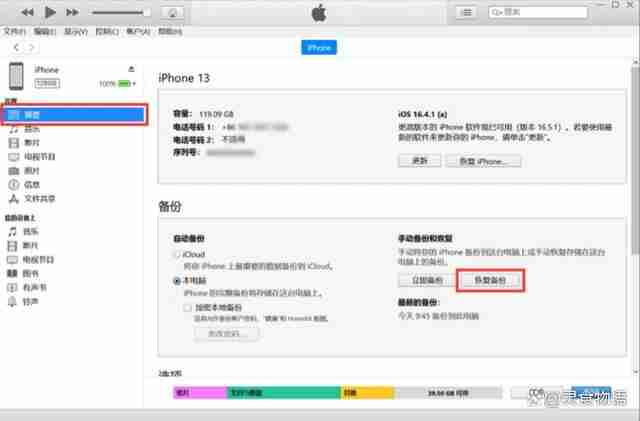Click the iPhone device thumbnail in sidebar
The height and width of the screenshot is (421, 640).
(x=16, y=76)
